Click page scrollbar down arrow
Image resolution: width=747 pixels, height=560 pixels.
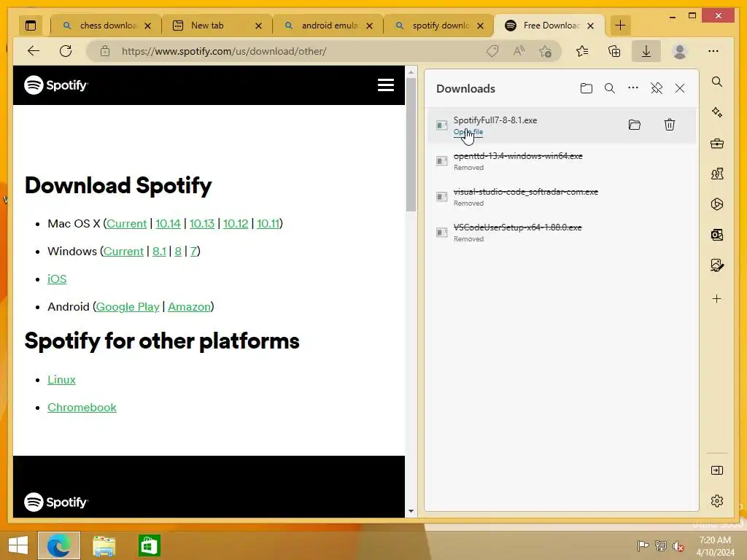[x=411, y=511]
